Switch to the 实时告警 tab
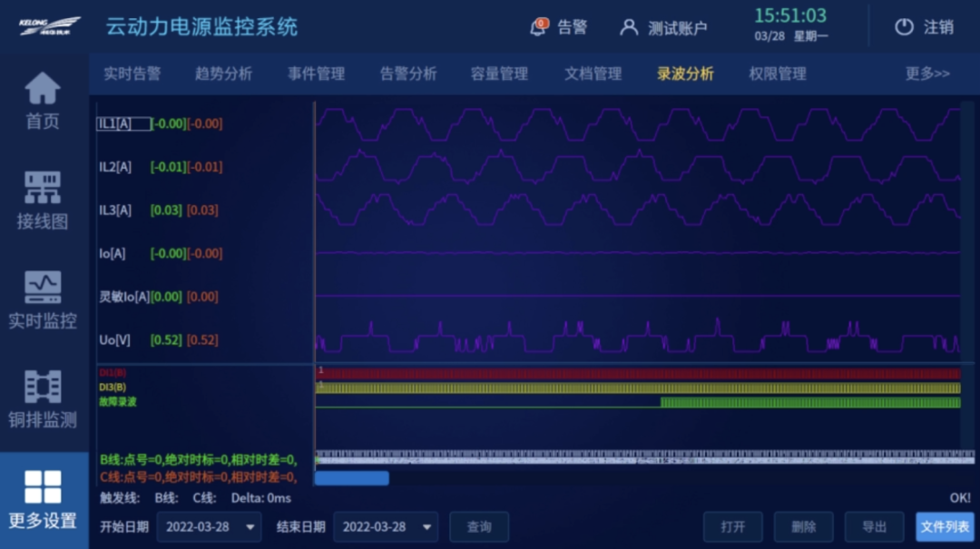This screenshot has width=980, height=549. pos(132,74)
